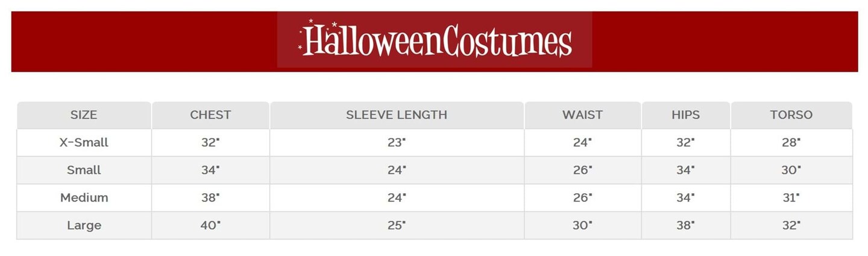Select the CHEST column header
Image resolution: width=868 pixels, height=256 pixels.
coord(210,115)
